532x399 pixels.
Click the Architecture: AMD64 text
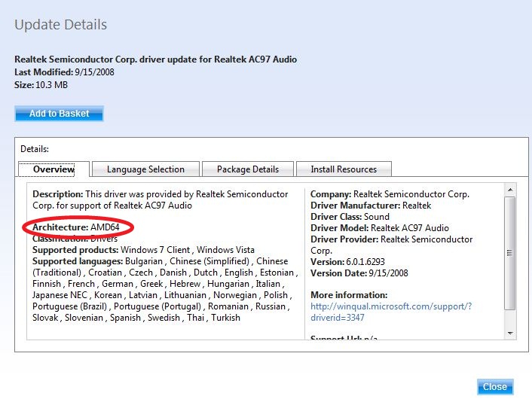pos(76,227)
